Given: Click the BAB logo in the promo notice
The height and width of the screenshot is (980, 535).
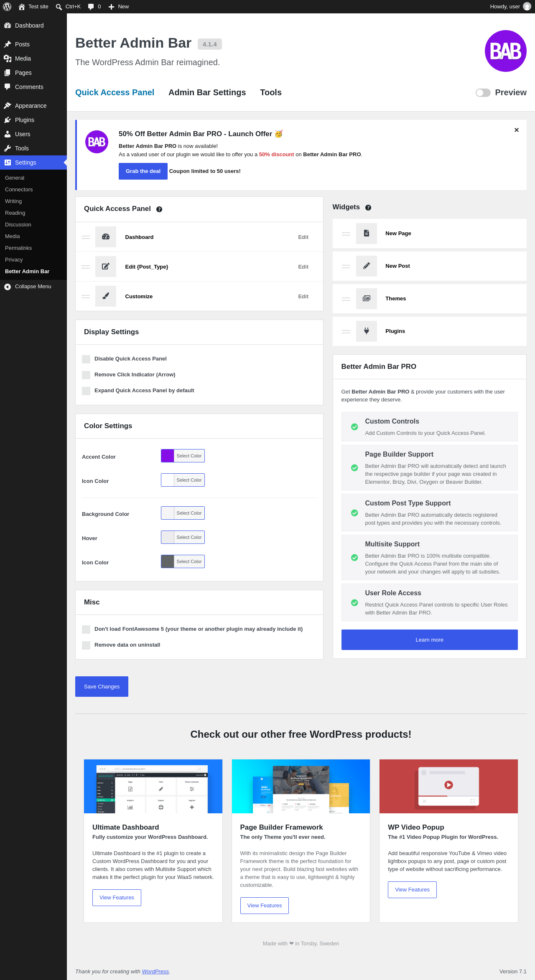Looking at the screenshot, I should click(x=97, y=142).
